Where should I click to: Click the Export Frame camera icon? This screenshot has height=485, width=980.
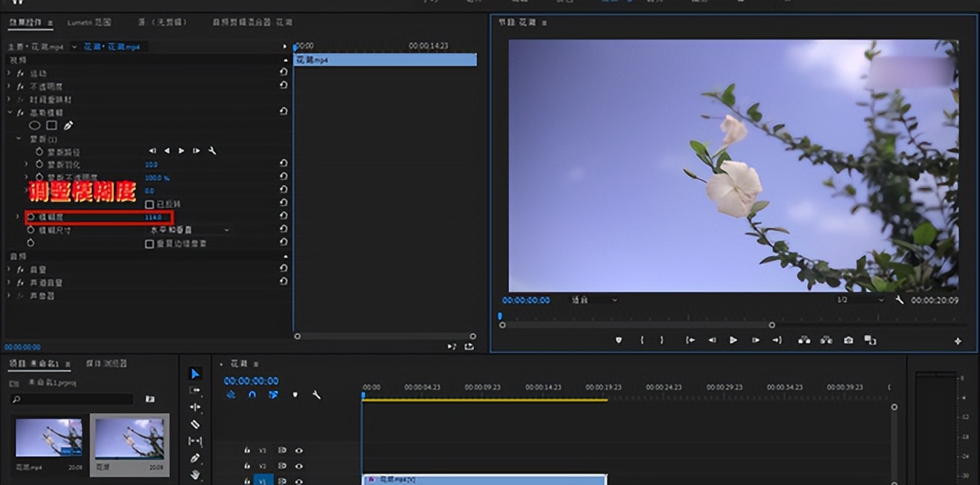[848, 340]
